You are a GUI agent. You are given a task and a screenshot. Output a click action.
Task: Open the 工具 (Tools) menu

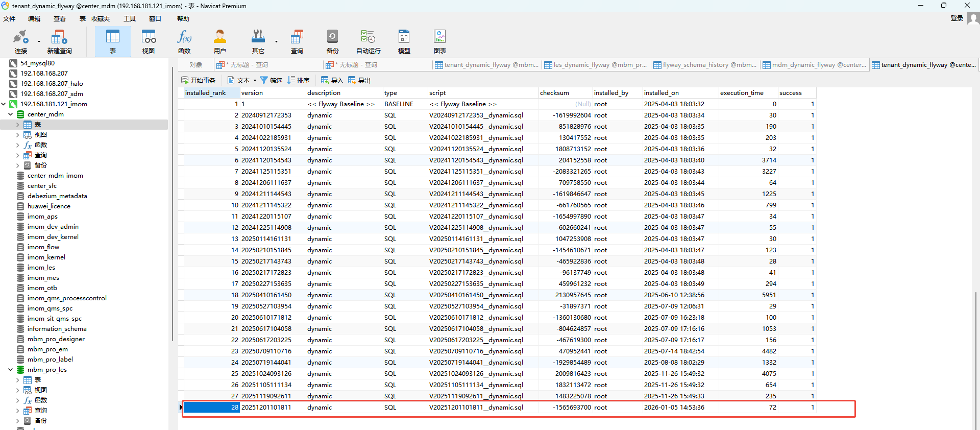click(130, 19)
